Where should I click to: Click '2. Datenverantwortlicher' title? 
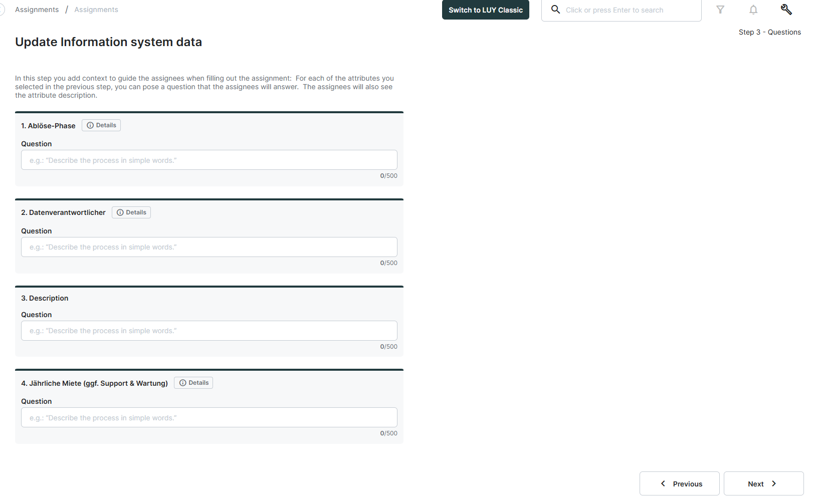[x=63, y=212]
